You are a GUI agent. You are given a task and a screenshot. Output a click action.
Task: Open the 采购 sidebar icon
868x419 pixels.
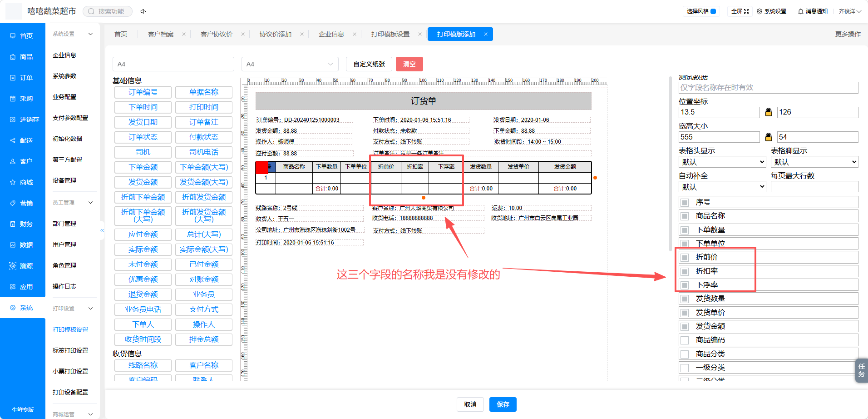pos(13,99)
